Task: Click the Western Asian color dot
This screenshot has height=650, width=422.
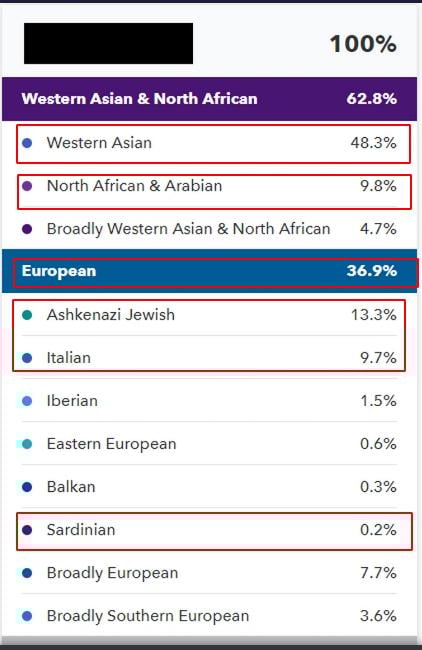Action: point(27,143)
